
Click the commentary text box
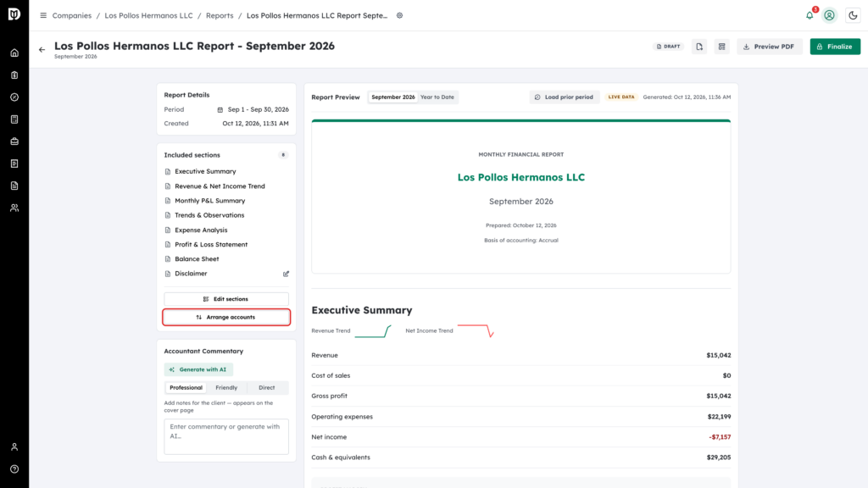tap(226, 436)
